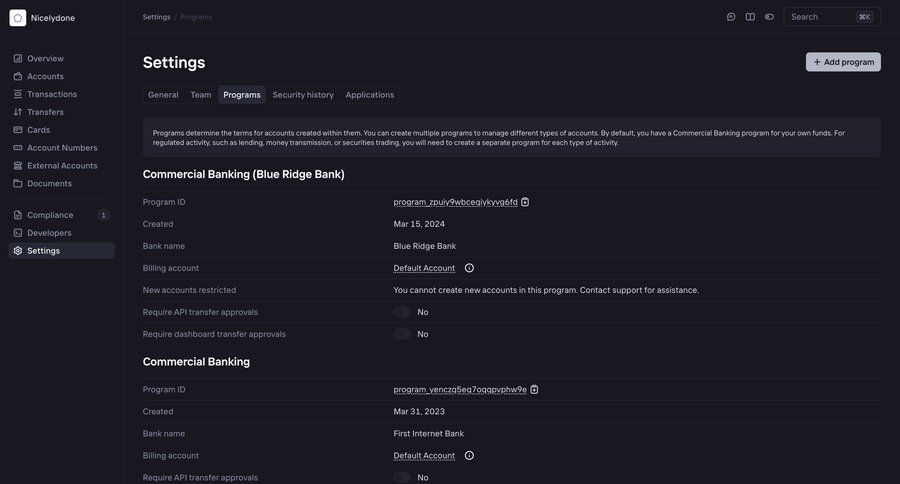This screenshot has height=484, width=900.
Task: Switch to Security history tab
Action: click(x=303, y=95)
